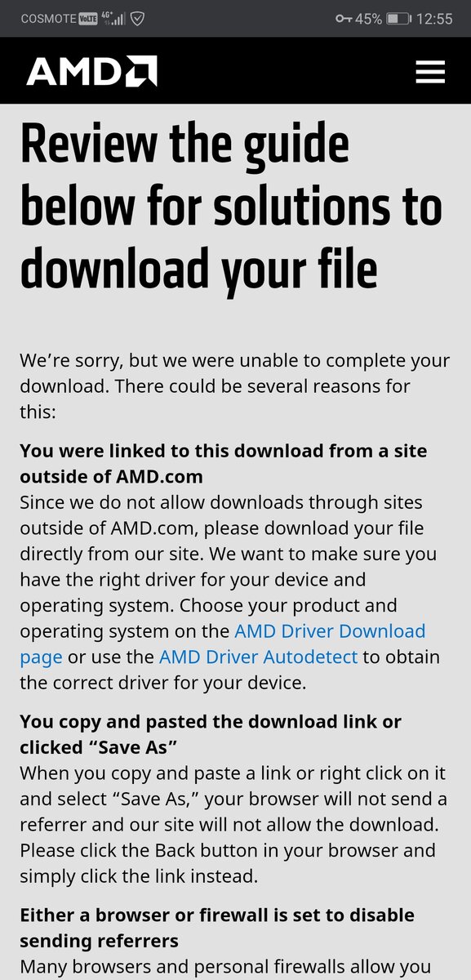Tap the COSMOTE carrier label
The image size is (471, 980).
[x=47, y=18]
